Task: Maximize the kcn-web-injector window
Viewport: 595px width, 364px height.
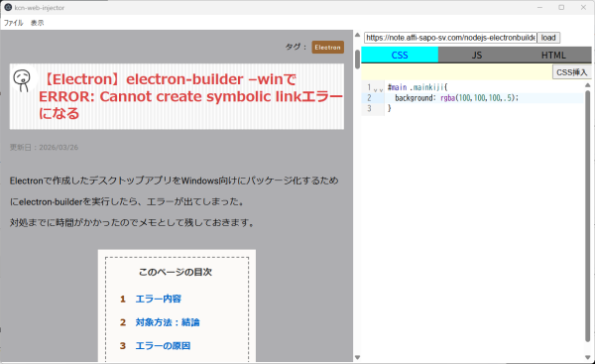Action: tap(561, 7)
